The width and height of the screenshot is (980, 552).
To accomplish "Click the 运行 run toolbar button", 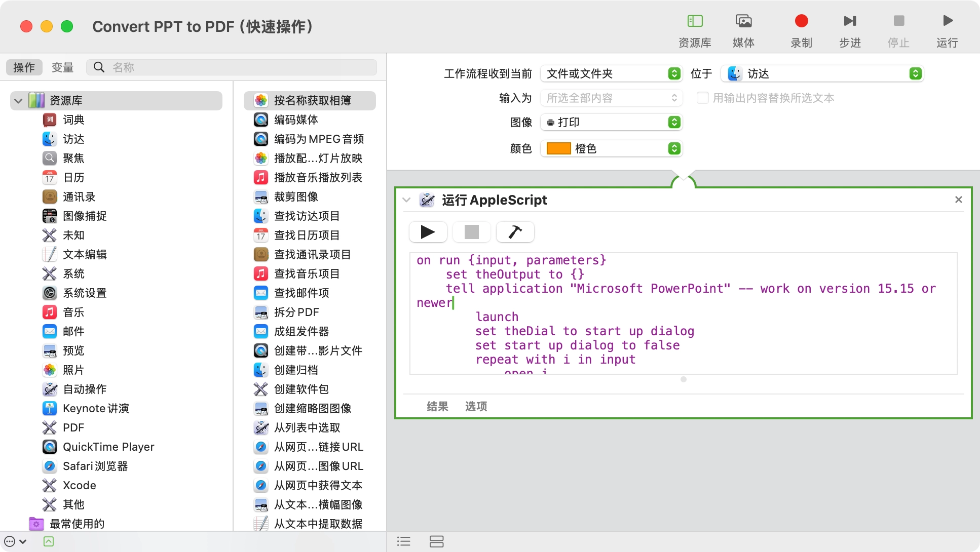I will click(x=947, y=30).
